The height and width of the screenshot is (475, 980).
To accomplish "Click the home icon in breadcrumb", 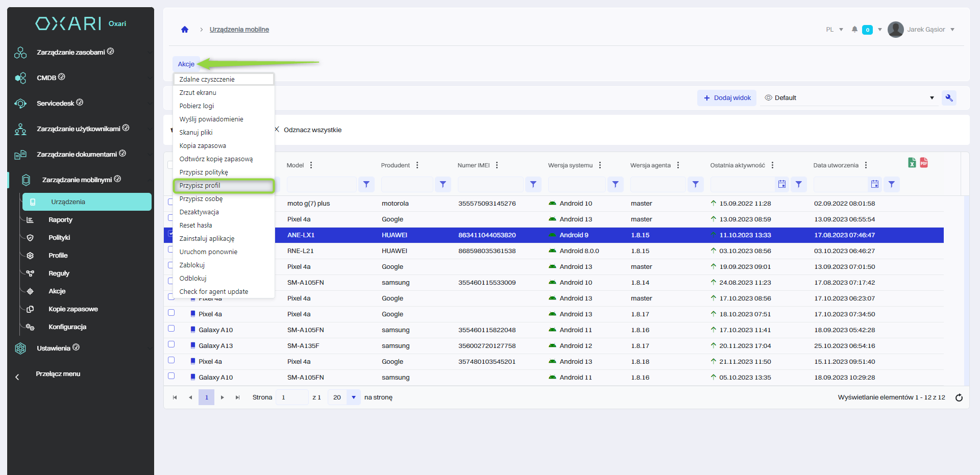I will (185, 30).
